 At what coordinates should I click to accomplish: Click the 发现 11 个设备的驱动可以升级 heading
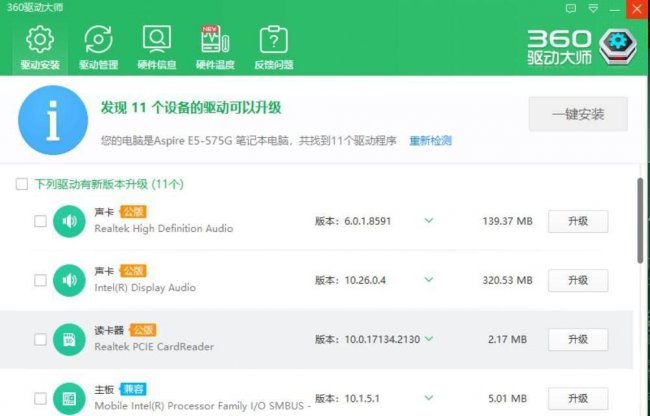pos(191,108)
